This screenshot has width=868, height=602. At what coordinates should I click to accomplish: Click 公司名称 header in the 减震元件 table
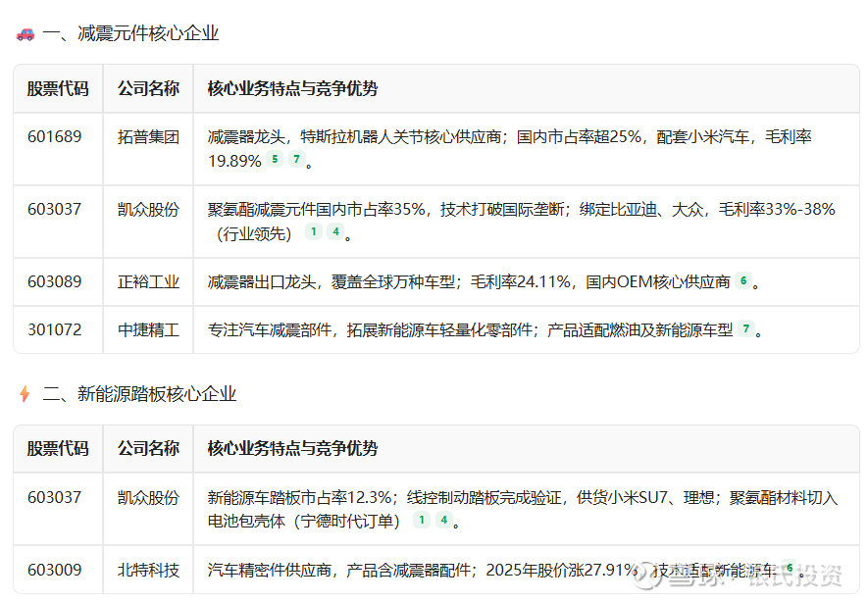(x=148, y=88)
